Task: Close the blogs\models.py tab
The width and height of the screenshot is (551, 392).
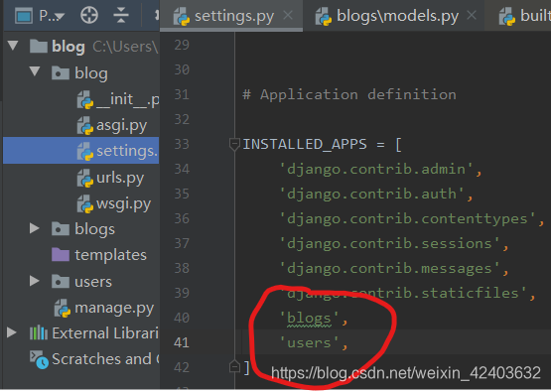Action: click(472, 15)
